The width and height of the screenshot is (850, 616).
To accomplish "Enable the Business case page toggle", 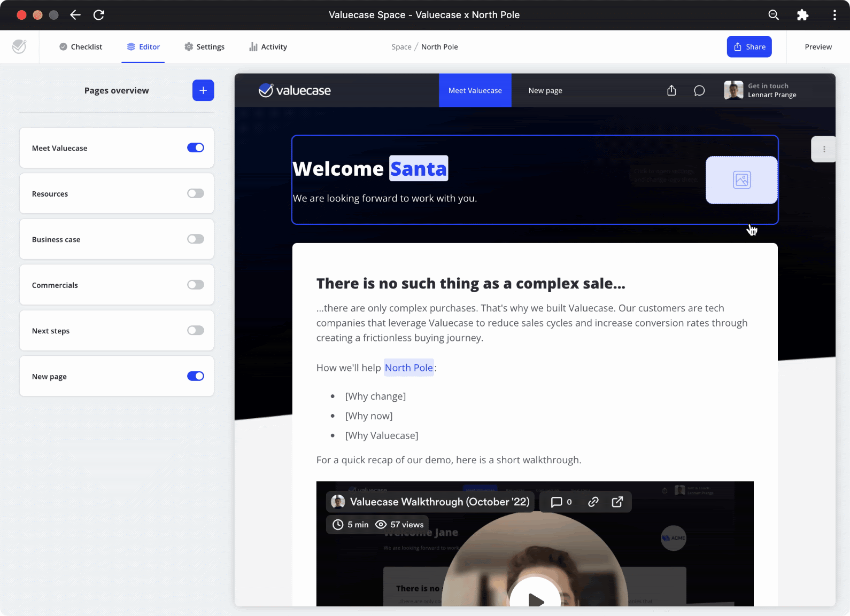I will pos(196,239).
